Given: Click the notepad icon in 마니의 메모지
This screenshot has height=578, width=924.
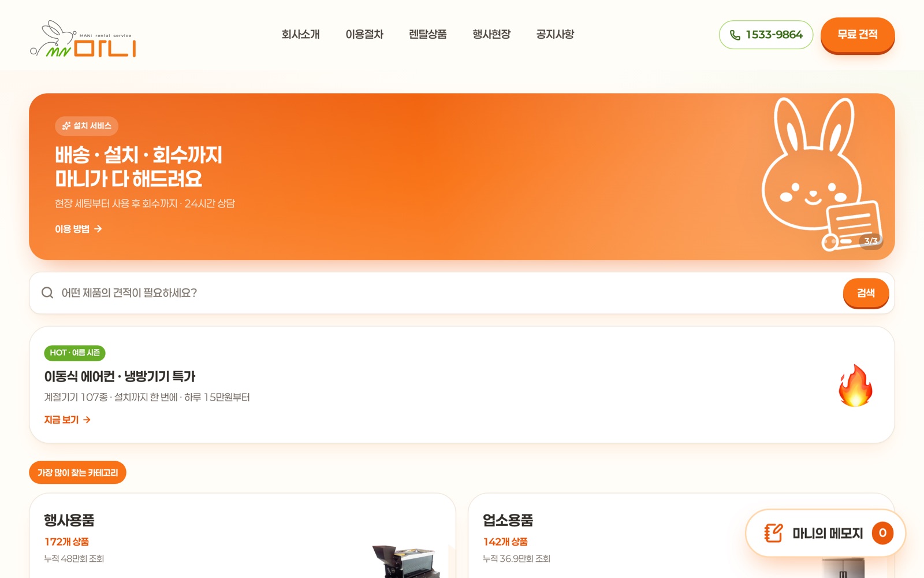Looking at the screenshot, I should [773, 533].
